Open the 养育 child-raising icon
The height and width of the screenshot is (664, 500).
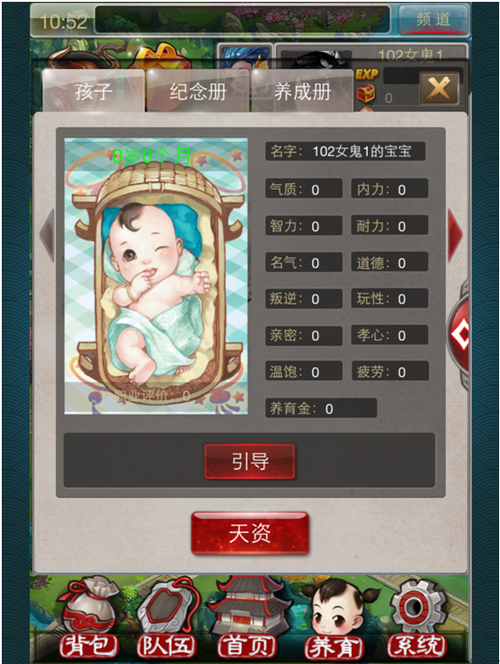point(335,617)
